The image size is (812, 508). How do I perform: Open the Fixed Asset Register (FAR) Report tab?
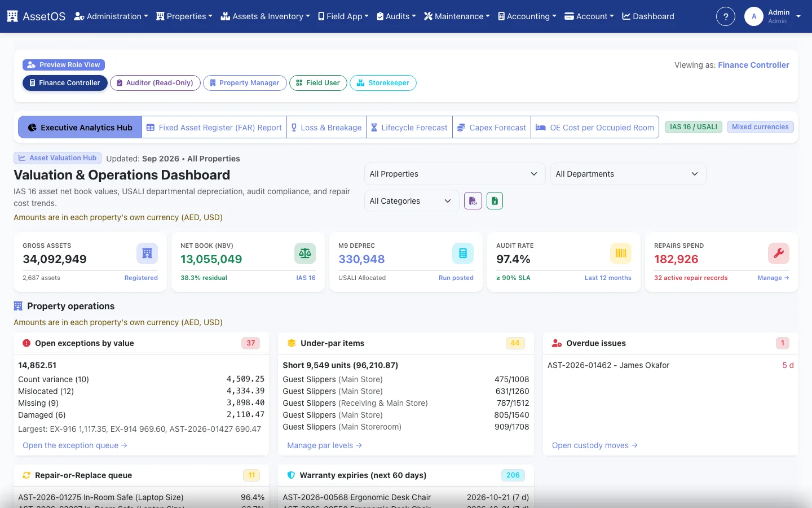(x=214, y=128)
